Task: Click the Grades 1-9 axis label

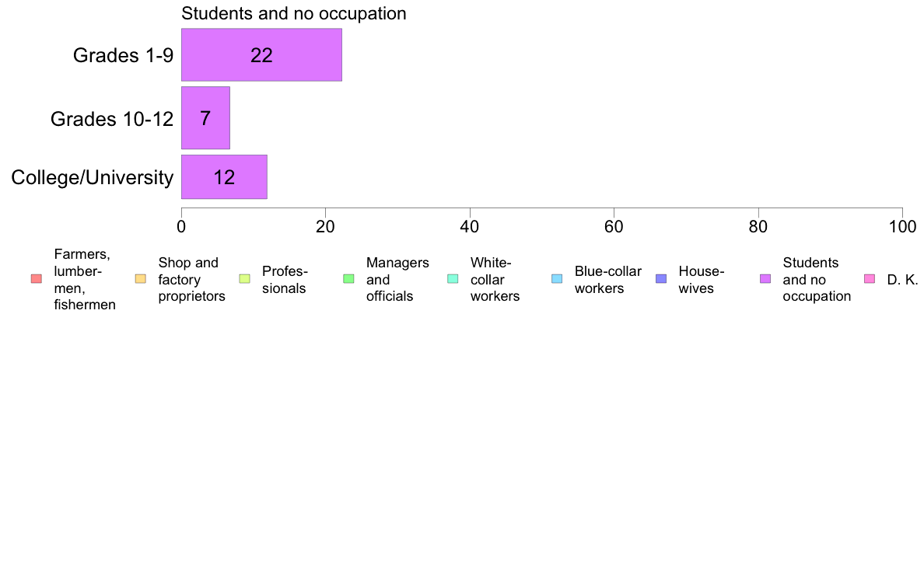Action: point(123,55)
